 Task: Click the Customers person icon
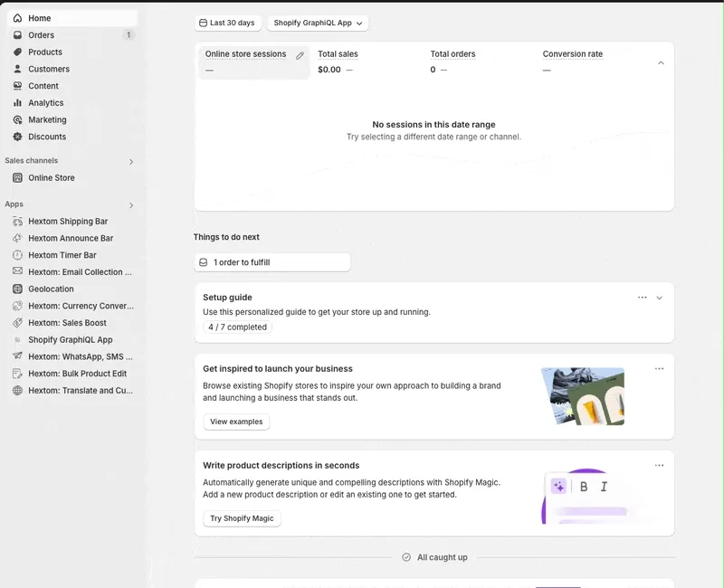[x=17, y=69]
